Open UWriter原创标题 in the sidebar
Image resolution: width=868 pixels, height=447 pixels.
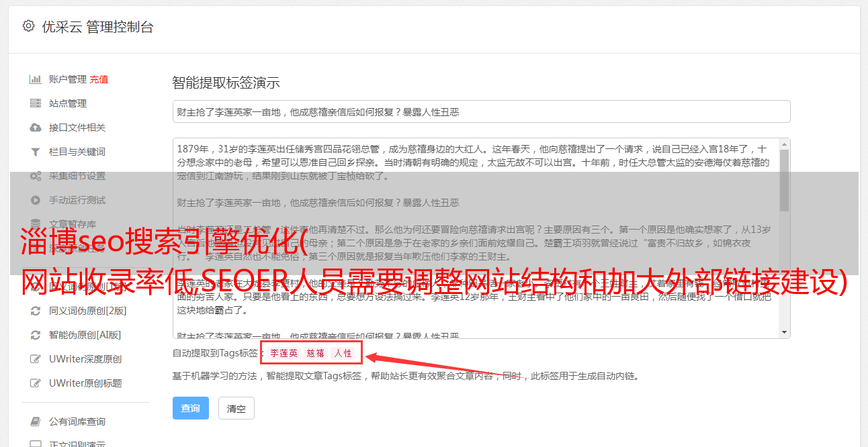[x=85, y=383]
